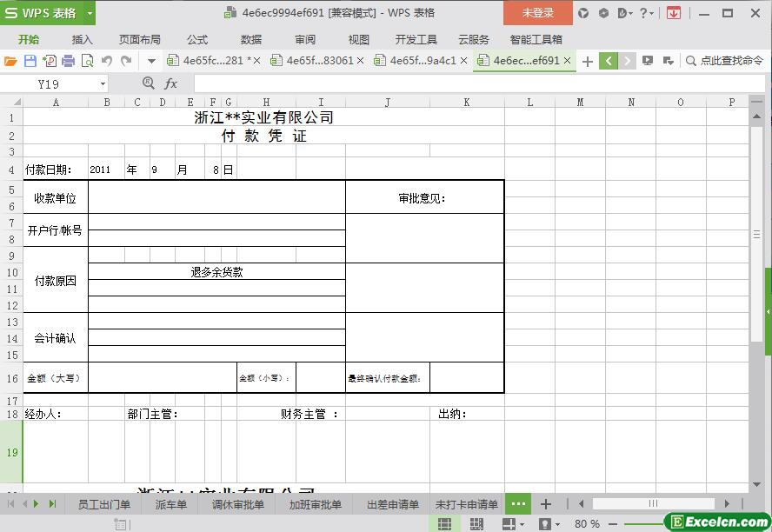This screenshot has height=532, width=772.
Task: Click the insert function fx icon
Action: click(171, 83)
